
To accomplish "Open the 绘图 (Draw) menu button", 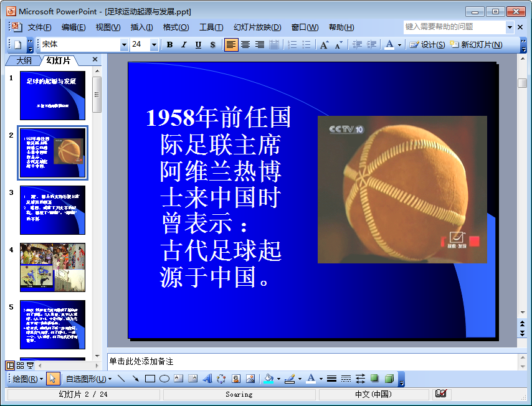I will tap(27, 379).
